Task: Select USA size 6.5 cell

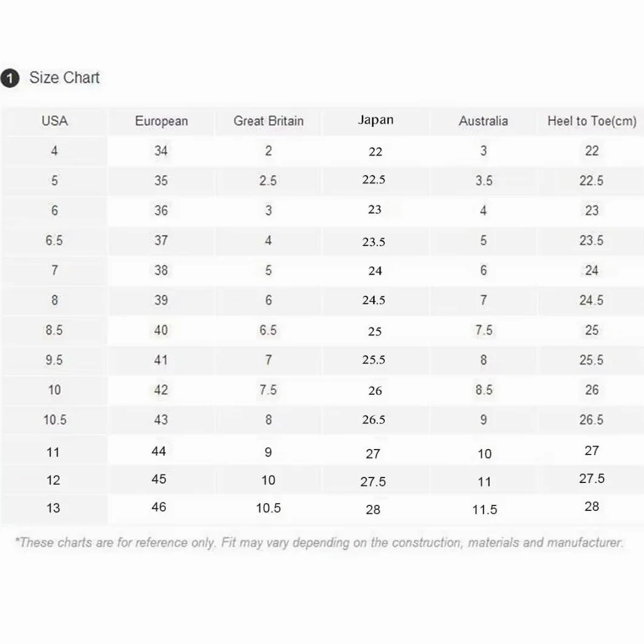Action: [54, 241]
